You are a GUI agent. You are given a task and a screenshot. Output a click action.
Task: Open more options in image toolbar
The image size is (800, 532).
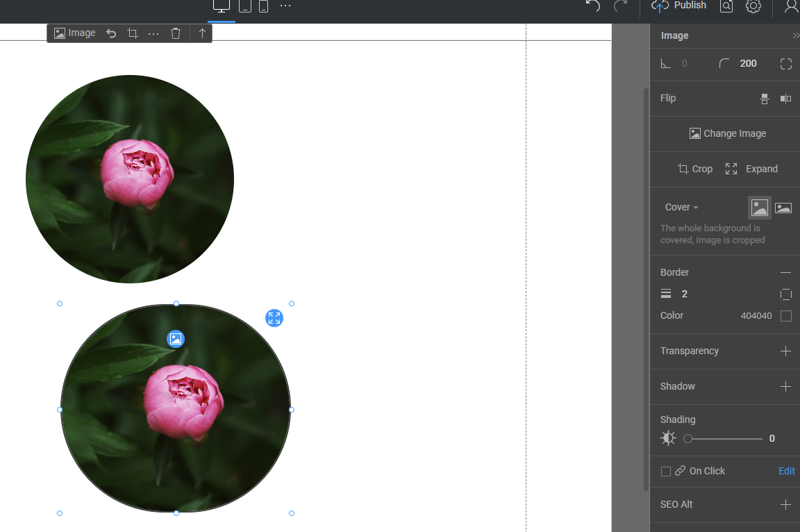pyautogui.click(x=153, y=34)
